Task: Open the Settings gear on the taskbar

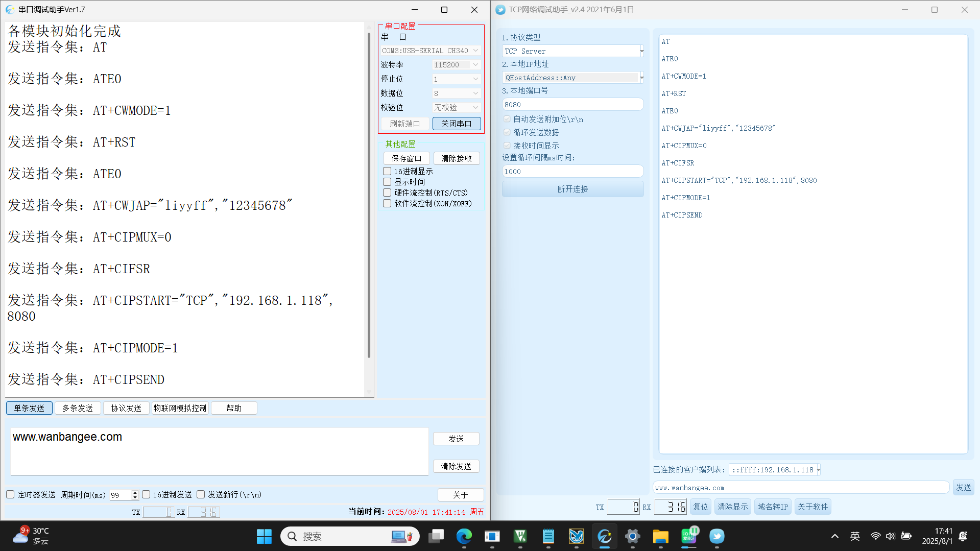Action: click(633, 536)
